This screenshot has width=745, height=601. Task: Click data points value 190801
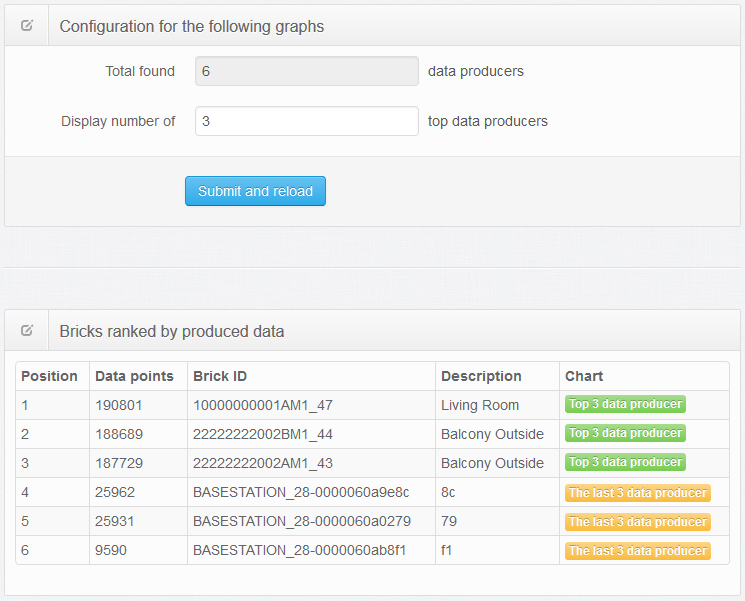(119, 405)
